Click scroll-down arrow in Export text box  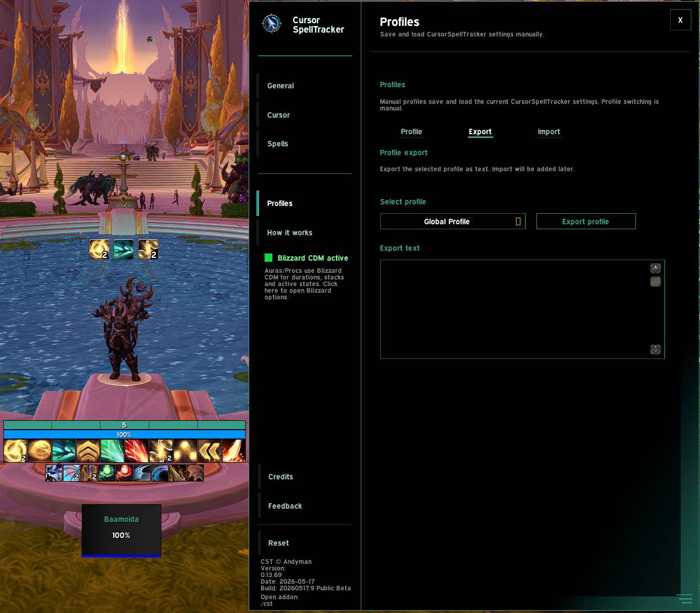coord(655,349)
